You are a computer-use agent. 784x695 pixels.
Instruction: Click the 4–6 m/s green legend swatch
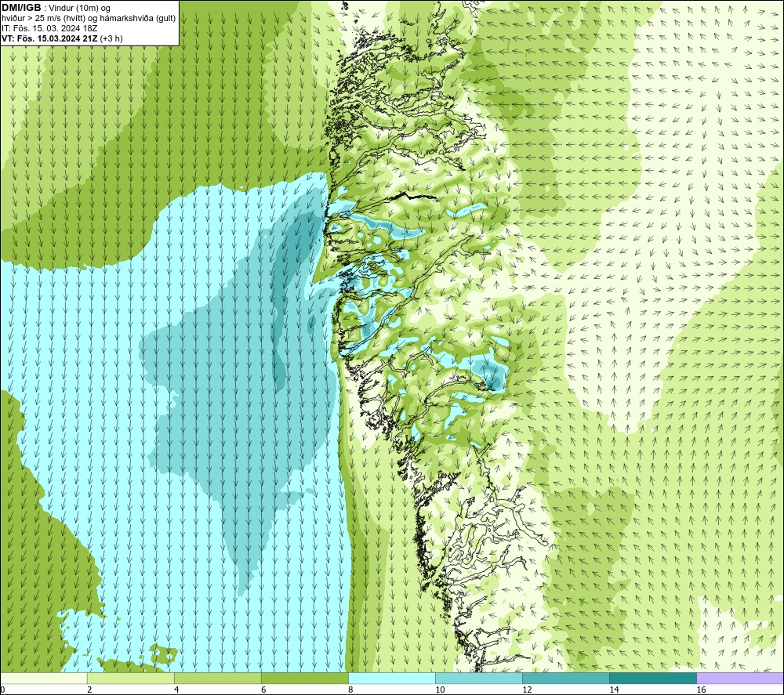point(217,679)
